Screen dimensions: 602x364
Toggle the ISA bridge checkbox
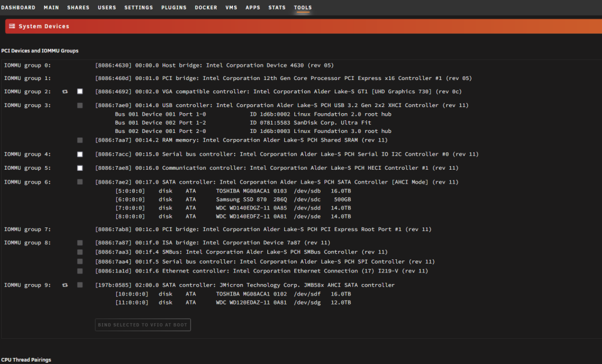pyautogui.click(x=80, y=243)
